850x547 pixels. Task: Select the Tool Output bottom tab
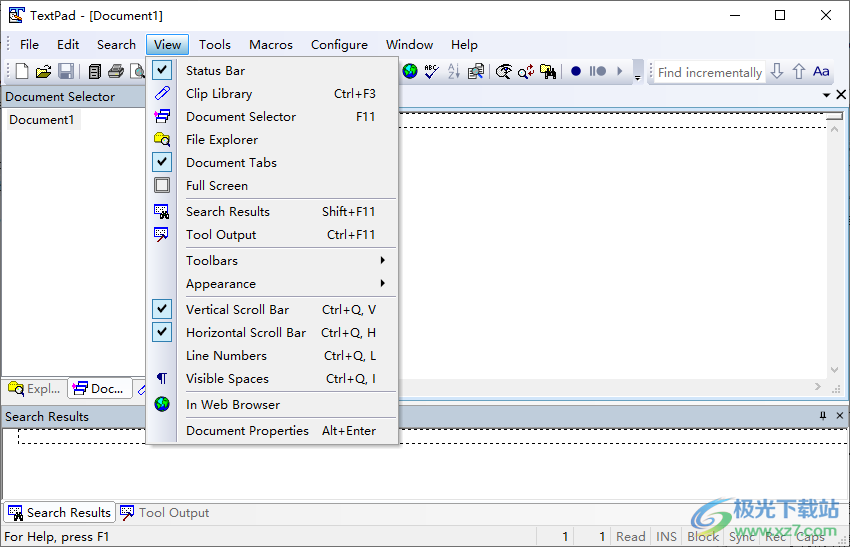click(x=165, y=512)
